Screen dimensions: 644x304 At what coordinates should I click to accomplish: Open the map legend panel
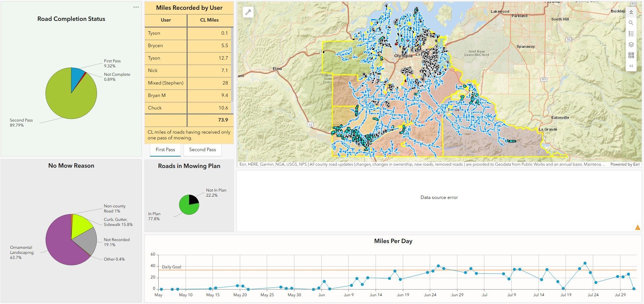[x=631, y=34]
